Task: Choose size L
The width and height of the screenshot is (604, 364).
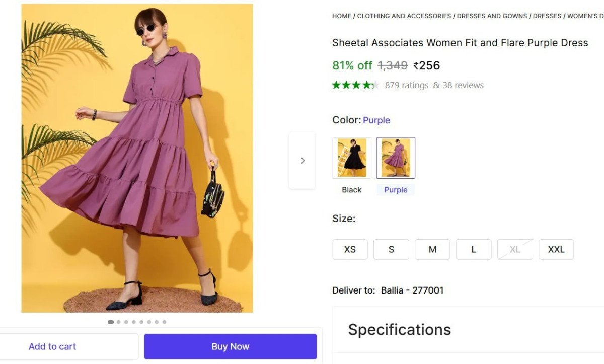Action: tap(474, 249)
